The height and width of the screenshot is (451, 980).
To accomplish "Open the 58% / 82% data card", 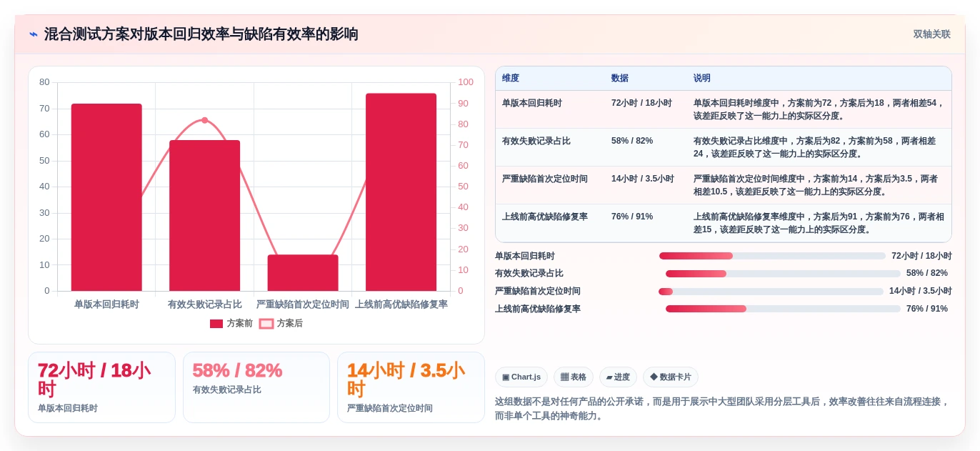I will point(256,387).
